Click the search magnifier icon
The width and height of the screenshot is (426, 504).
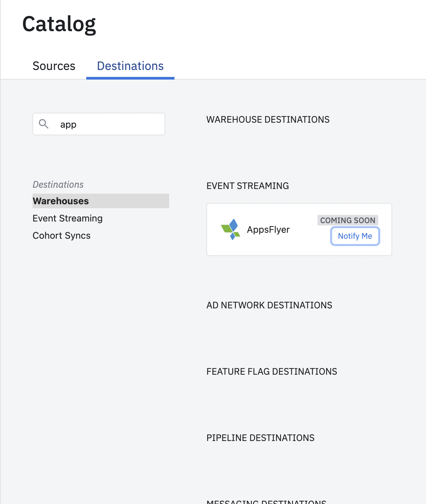point(43,124)
